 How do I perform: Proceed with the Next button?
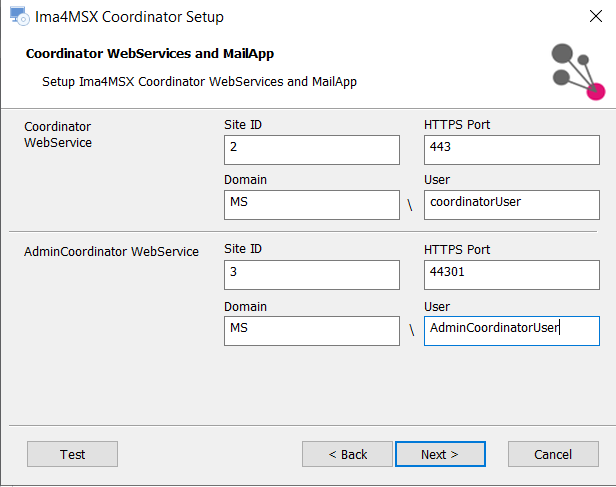(440, 454)
